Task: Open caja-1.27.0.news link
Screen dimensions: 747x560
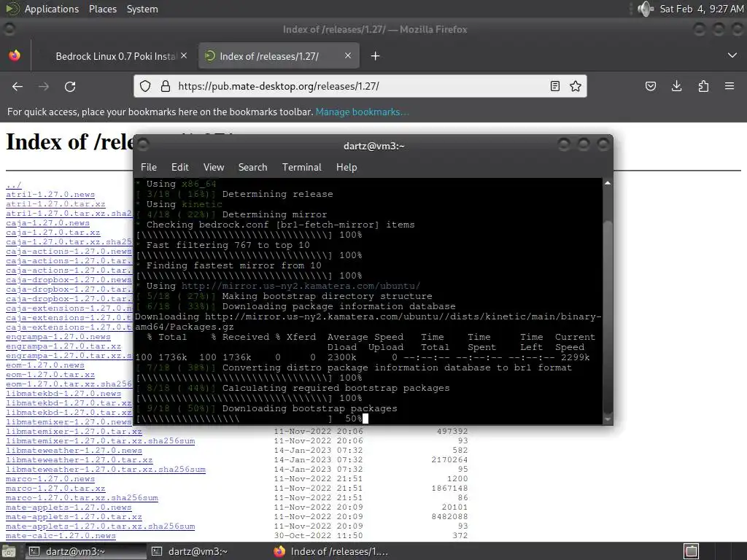Action: (47, 223)
